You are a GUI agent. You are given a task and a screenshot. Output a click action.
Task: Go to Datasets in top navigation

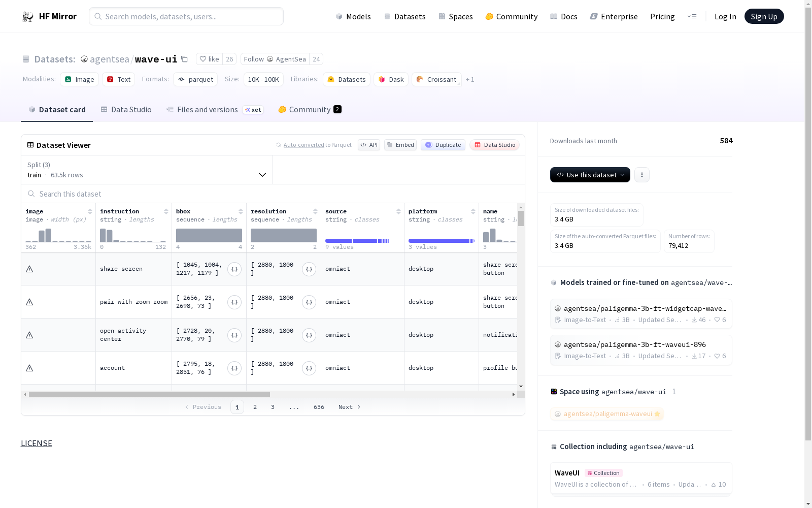(x=404, y=17)
